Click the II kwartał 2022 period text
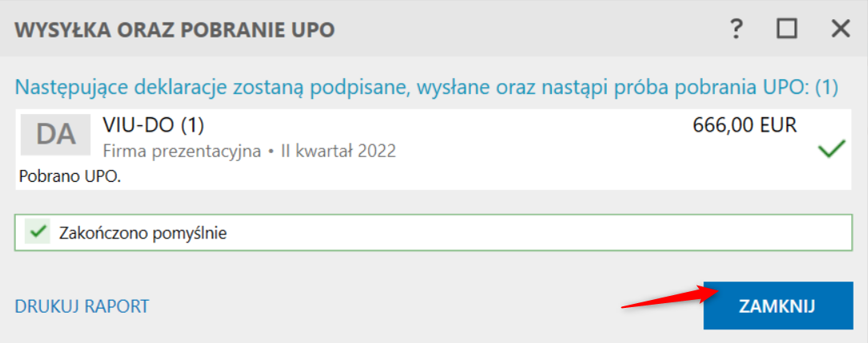This screenshot has height=343, width=868. click(339, 151)
